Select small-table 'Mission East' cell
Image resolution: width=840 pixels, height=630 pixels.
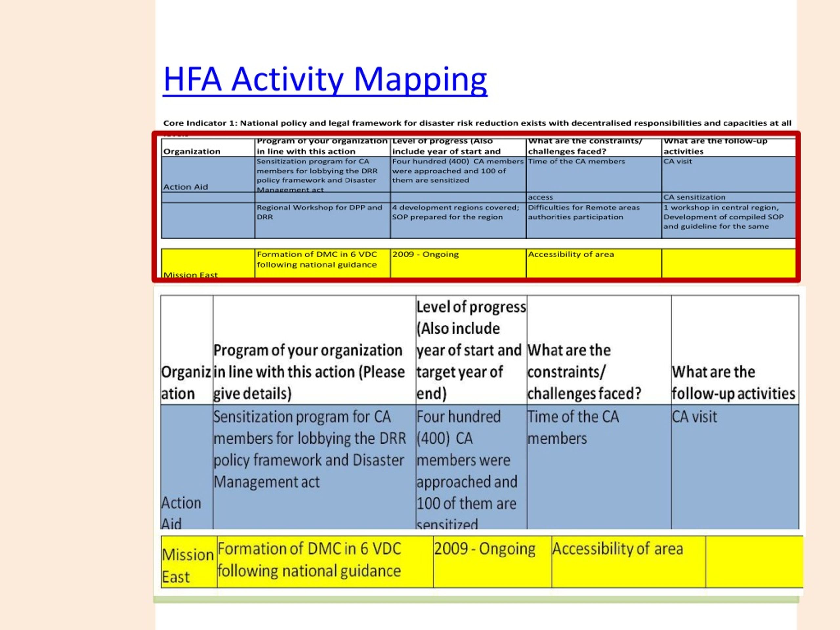pyautogui.click(x=208, y=263)
